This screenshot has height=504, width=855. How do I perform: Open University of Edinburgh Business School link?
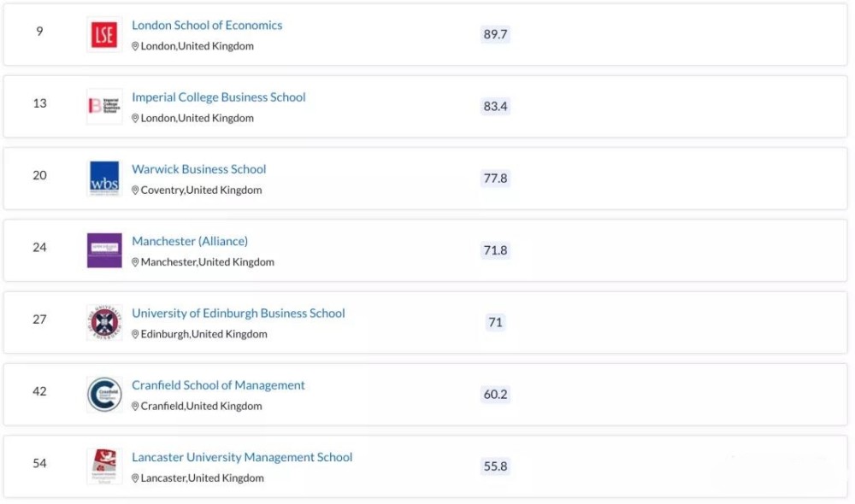click(x=238, y=314)
